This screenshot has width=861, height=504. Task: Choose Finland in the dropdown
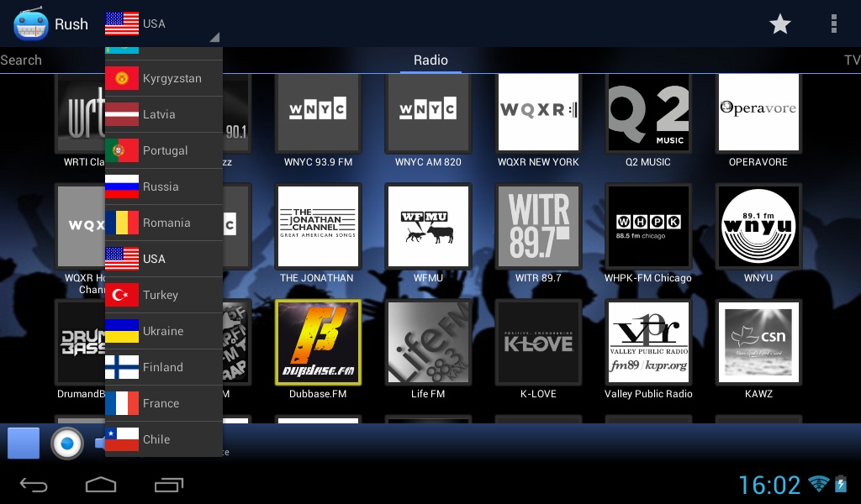[164, 367]
